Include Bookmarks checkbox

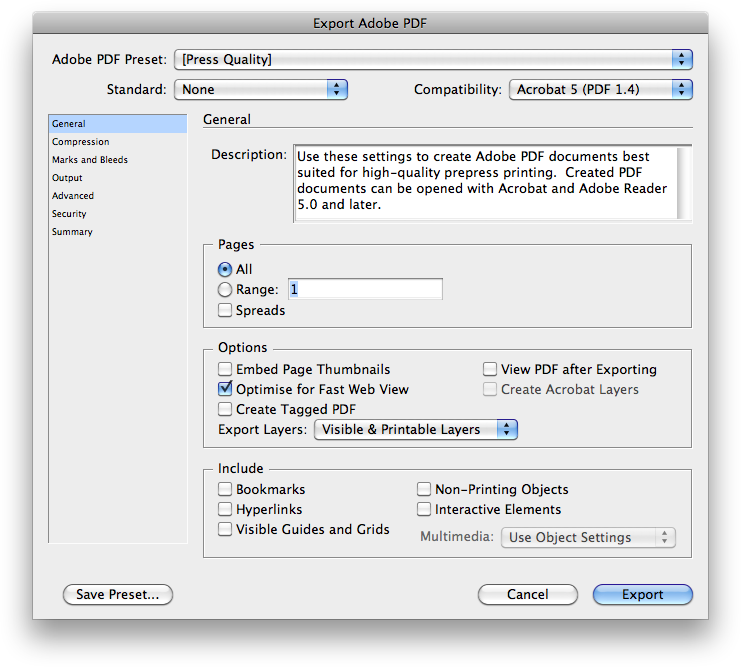[x=225, y=489]
